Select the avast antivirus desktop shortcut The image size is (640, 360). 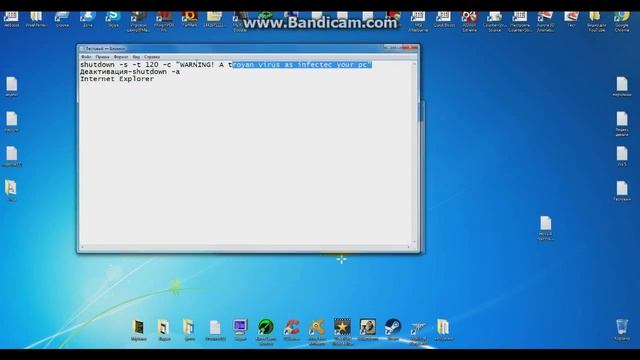tap(317, 331)
